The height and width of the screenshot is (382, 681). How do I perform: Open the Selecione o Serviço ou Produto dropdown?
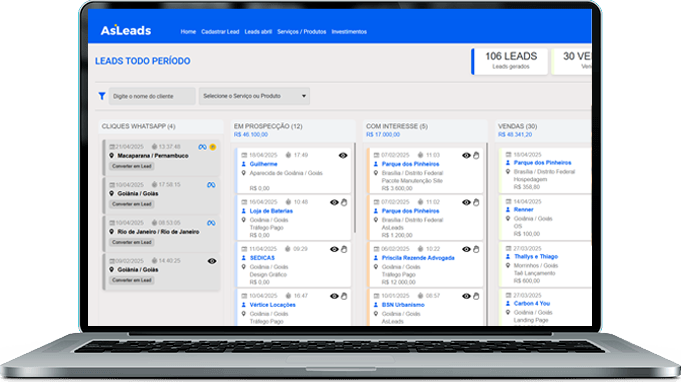click(255, 96)
